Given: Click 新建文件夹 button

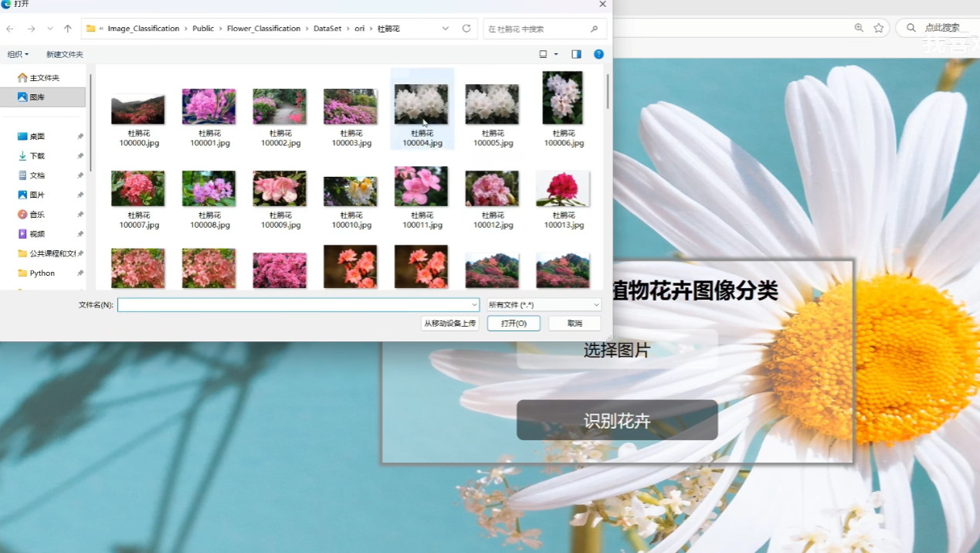Looking at the screenshot, I should [65, 54].
